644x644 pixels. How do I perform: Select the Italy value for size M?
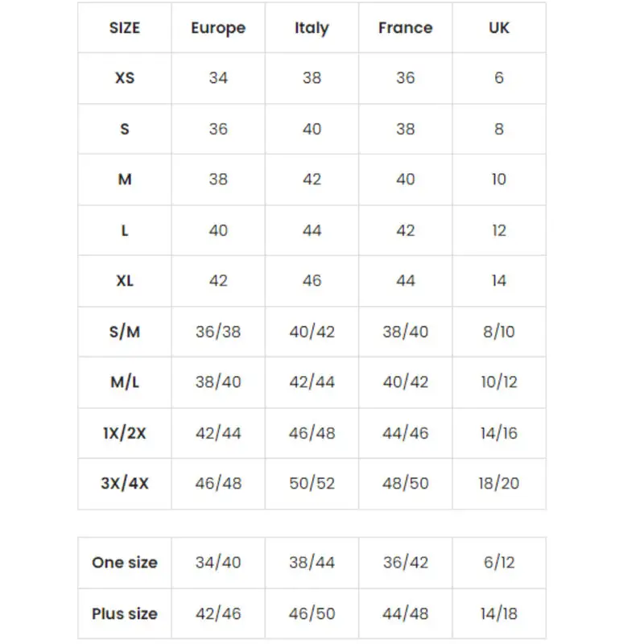tap(312, 180)
